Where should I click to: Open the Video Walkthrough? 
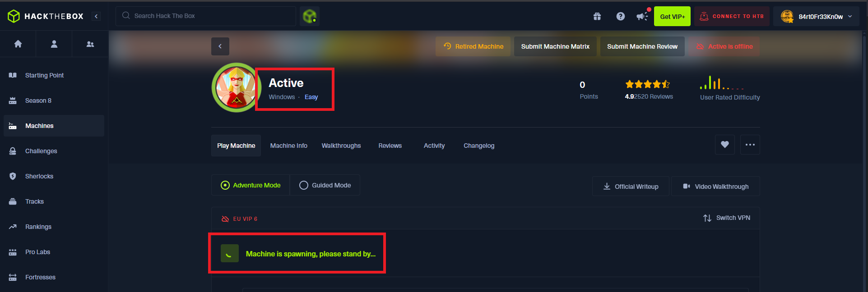coord(715,186)
